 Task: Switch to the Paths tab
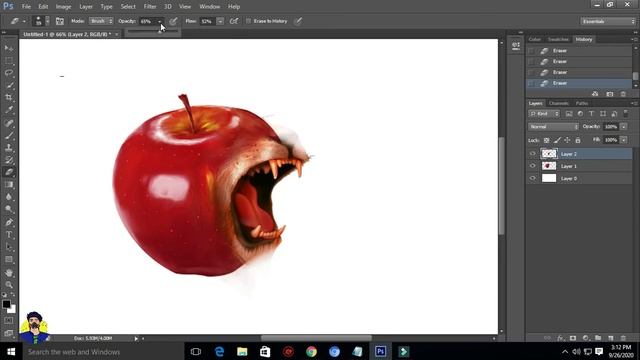click(582, 103)
